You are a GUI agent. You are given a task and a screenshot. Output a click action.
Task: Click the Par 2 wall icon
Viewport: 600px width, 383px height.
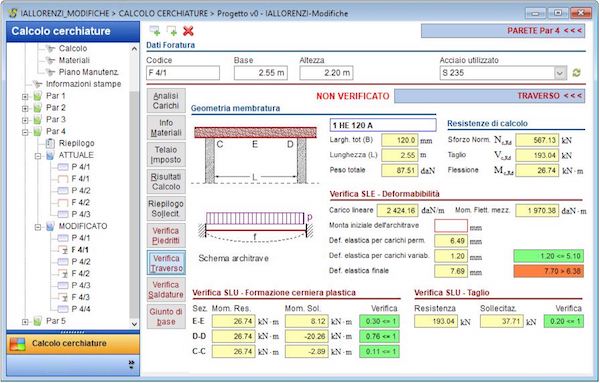pos(38,108)
